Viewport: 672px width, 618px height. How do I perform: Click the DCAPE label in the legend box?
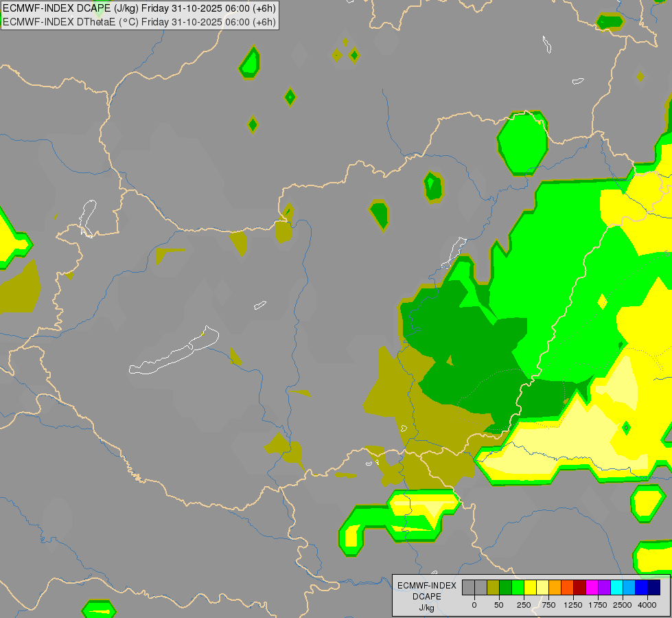427,597
